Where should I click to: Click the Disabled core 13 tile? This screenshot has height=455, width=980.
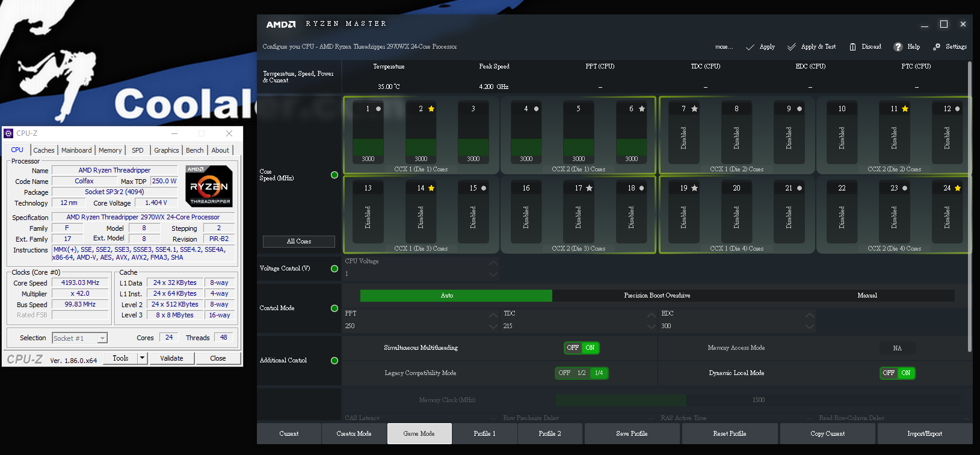(368, 211)
